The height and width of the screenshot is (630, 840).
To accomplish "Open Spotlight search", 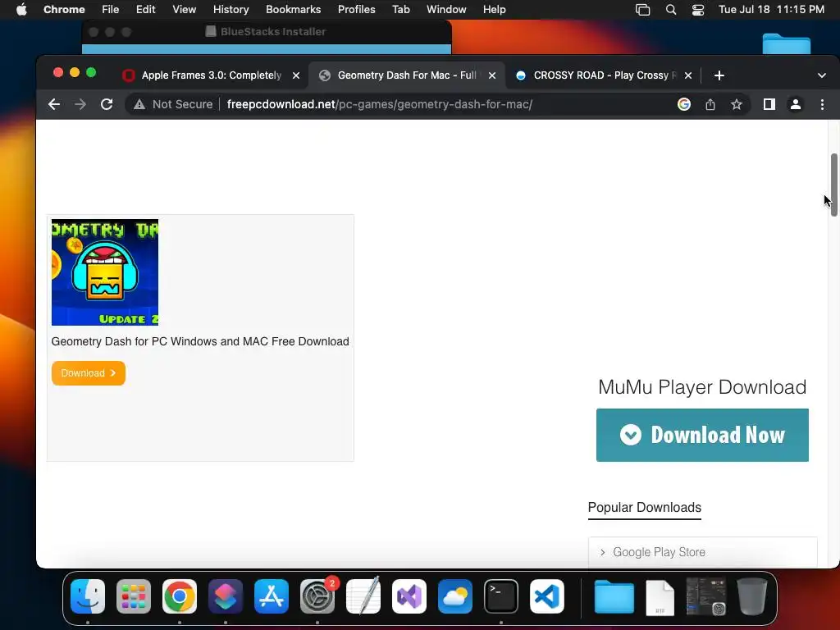I will 671,10.
